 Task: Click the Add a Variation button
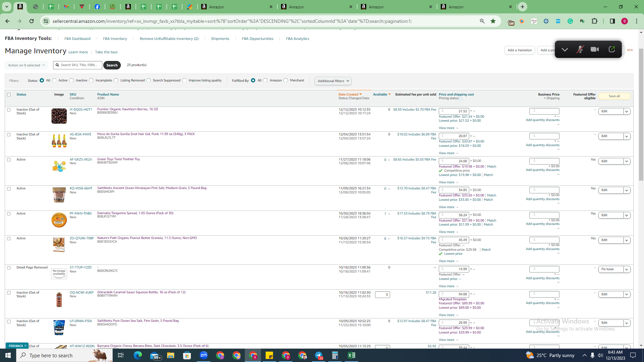click(520, 50)
